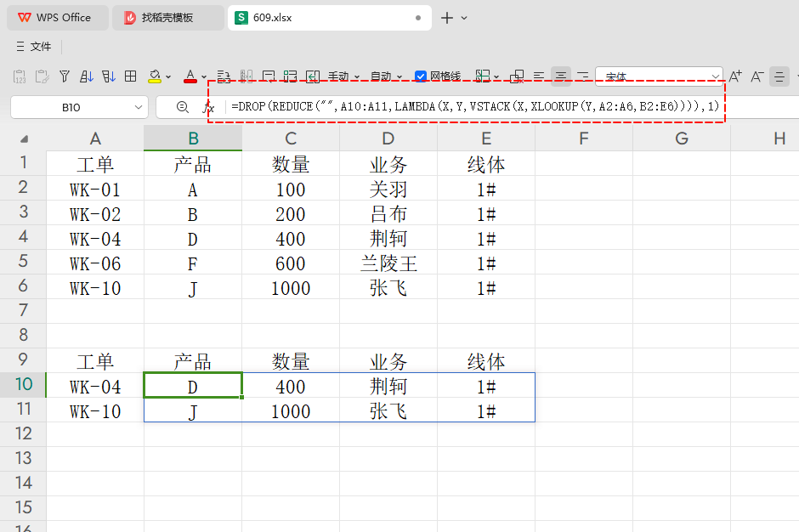Select the column C header

[x=291, y=138]
